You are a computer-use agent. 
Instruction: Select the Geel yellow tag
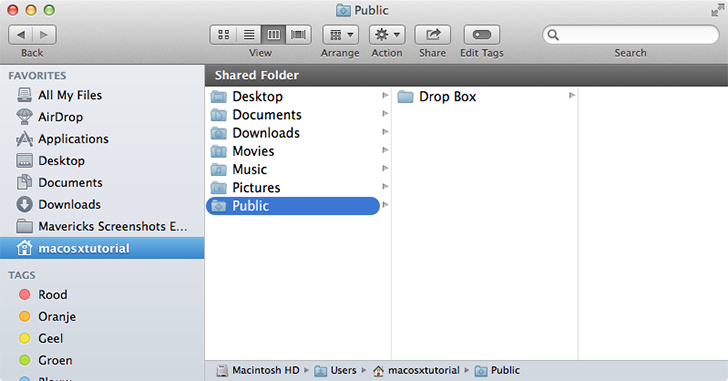[x=102, y=338]
